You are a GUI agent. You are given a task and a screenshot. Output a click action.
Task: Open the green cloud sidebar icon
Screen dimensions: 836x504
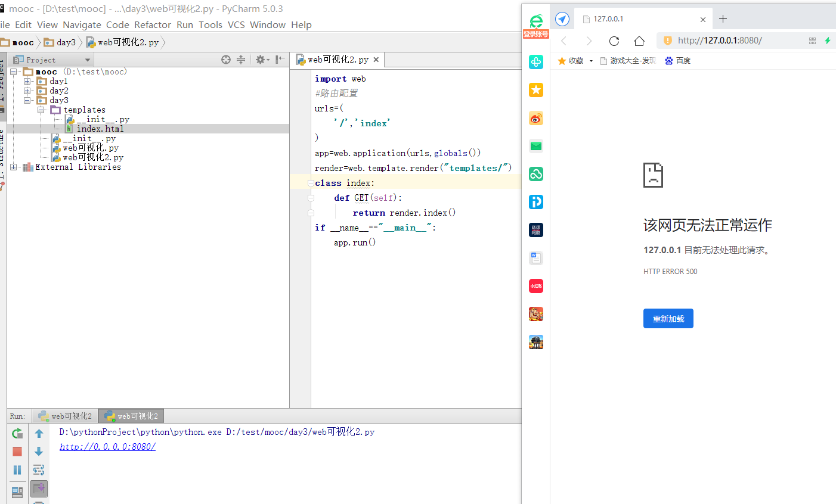coord(536,174)
